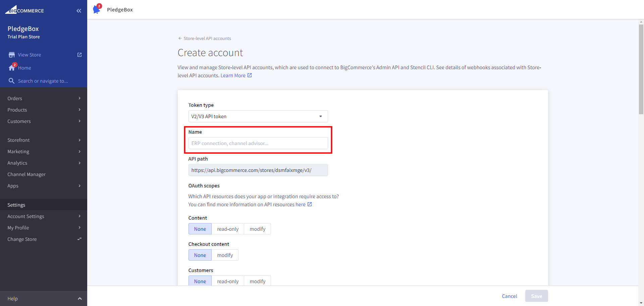Open the Learn More link
Viewport: 644px width, 306px height.
pyautogui.click(x=233, y=76)
